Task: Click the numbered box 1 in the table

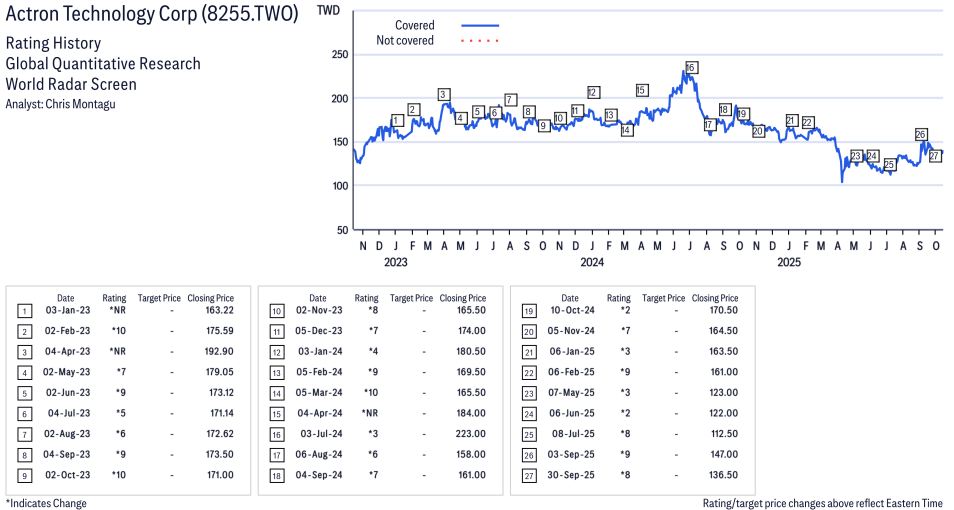Action: [x=24, y=312]
